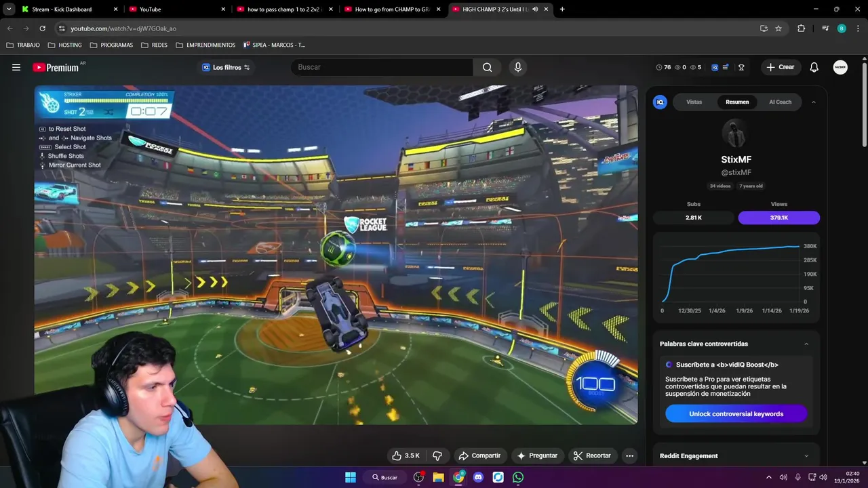The height and width of the screenshot is (488, 868).
Task: Open the vidIQ Los filtros button
Action: coord(226,67)
